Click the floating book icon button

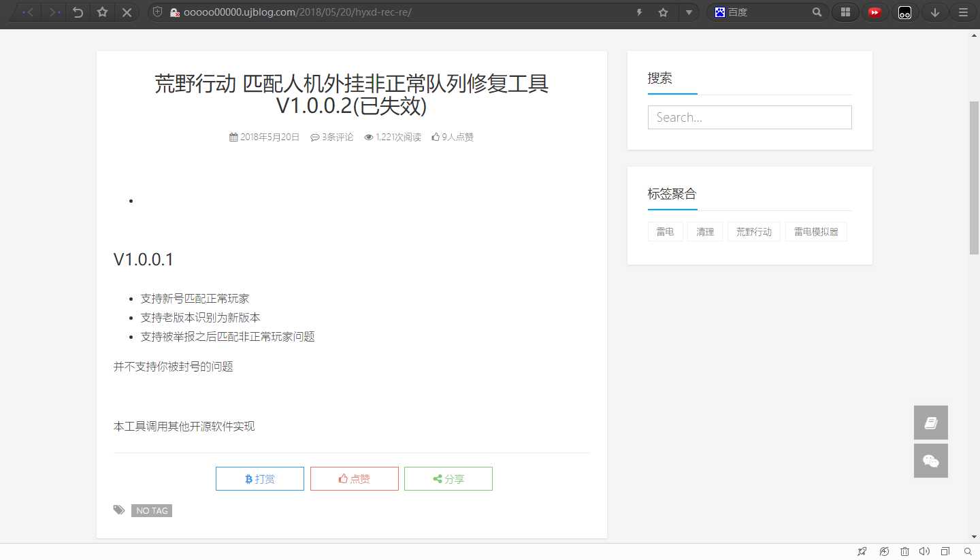point(931,423)
